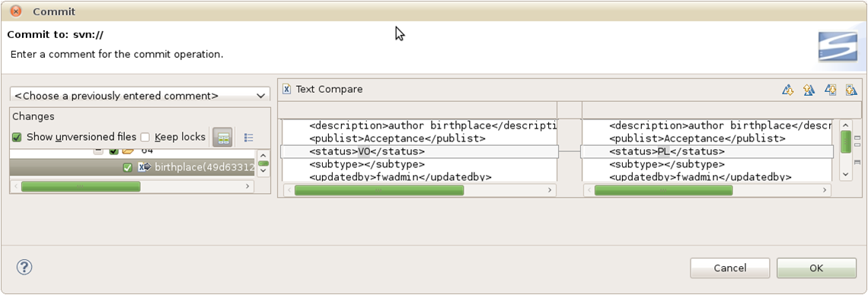This screenshot has height=295, width=868.
Task: Click the Previous Difference toolbar icon
Action: coord(809,90)
